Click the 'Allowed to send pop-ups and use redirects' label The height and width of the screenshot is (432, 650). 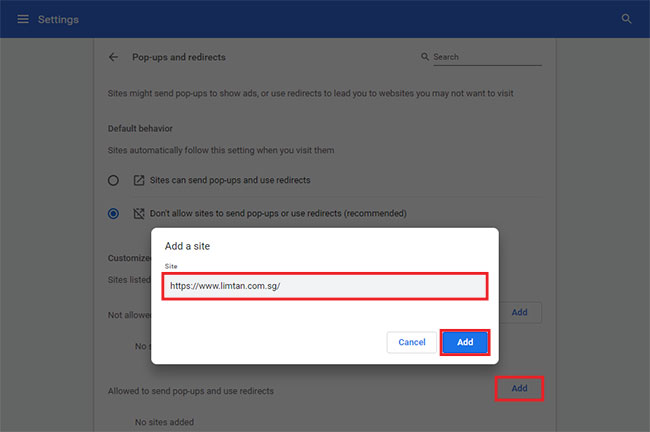[x=190, y=390]
